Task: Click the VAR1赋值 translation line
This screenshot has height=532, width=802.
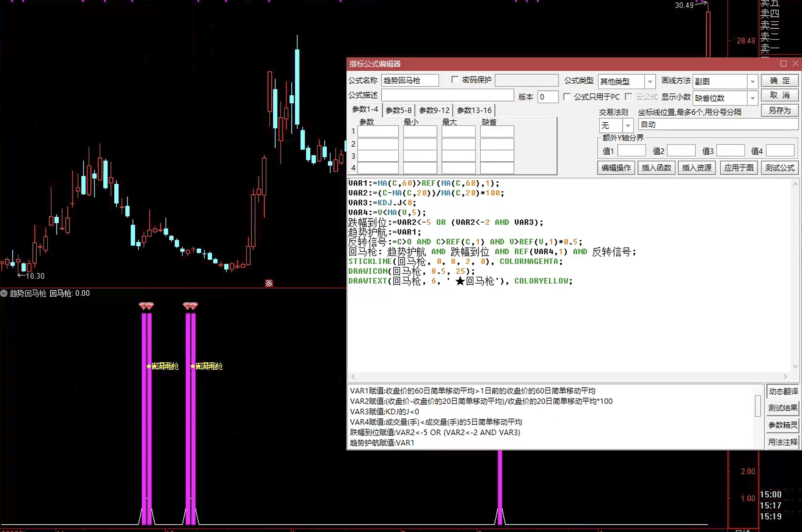Action: tap(472, 391)
